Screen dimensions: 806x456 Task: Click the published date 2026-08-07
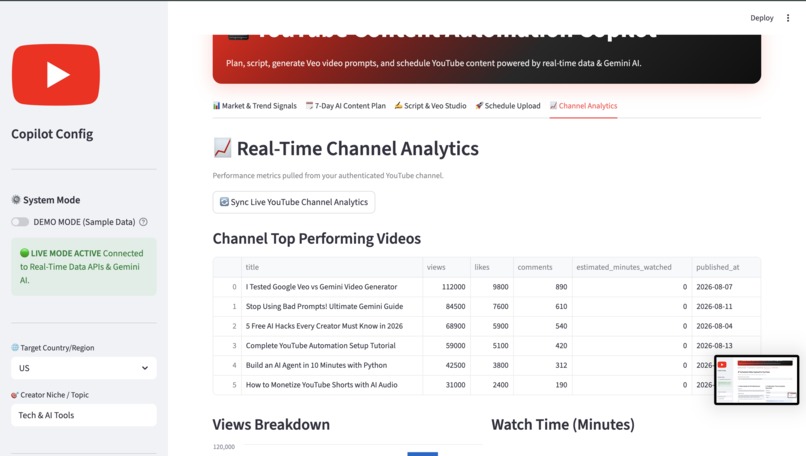714,287
